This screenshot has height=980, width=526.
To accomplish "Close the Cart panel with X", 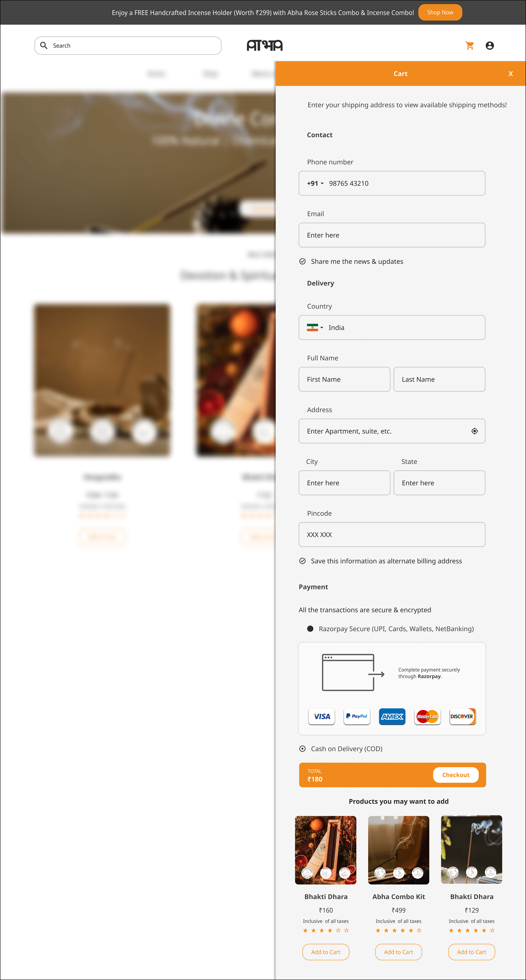I will [510, 74].
